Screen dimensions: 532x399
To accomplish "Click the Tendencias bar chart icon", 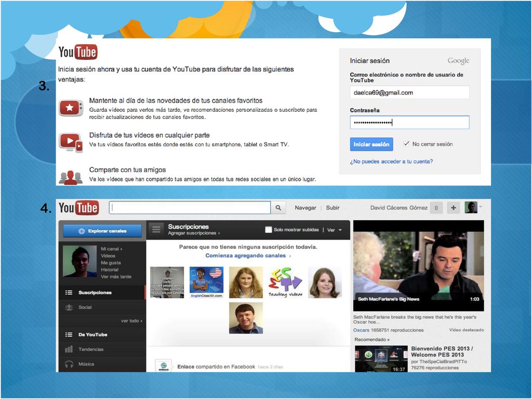I will click(69, 349).
